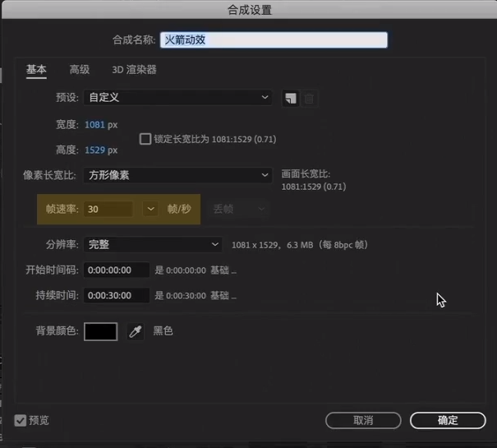
Task: Click the 合成名称 composition name field
Action: 274,40
